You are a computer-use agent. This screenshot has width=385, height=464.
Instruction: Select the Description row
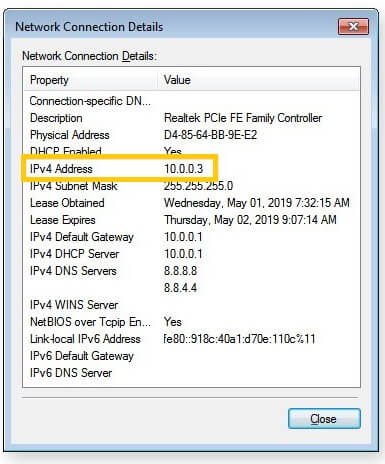[192, 118]
